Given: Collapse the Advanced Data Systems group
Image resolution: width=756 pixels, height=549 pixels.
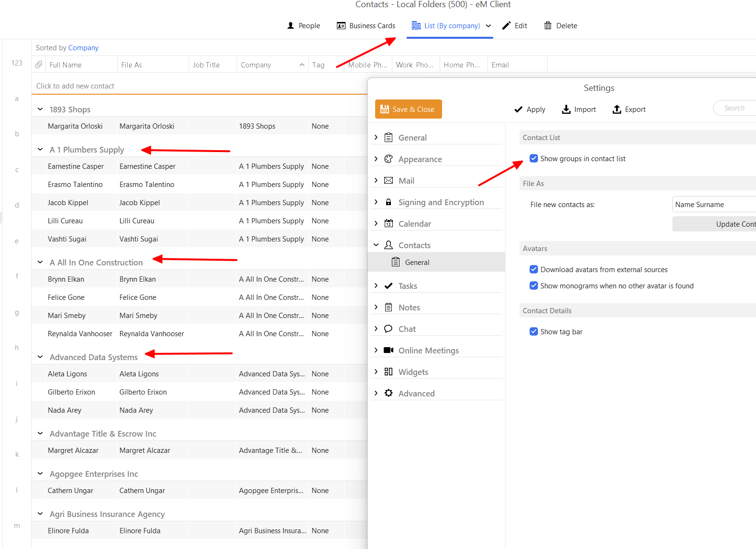Looking at the screenshot, I should pyautogui.click(x=40, y=357).
